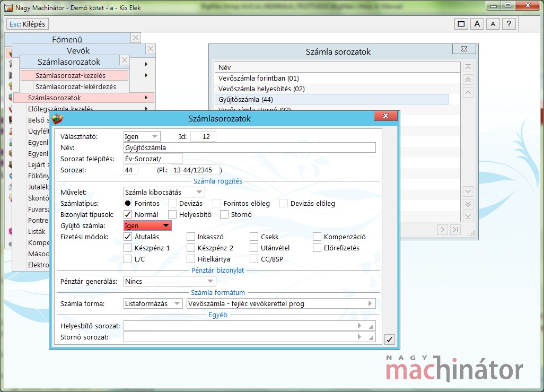
Task: Open the Pénztár generálás dropdown
Action: tap(170, 281)
